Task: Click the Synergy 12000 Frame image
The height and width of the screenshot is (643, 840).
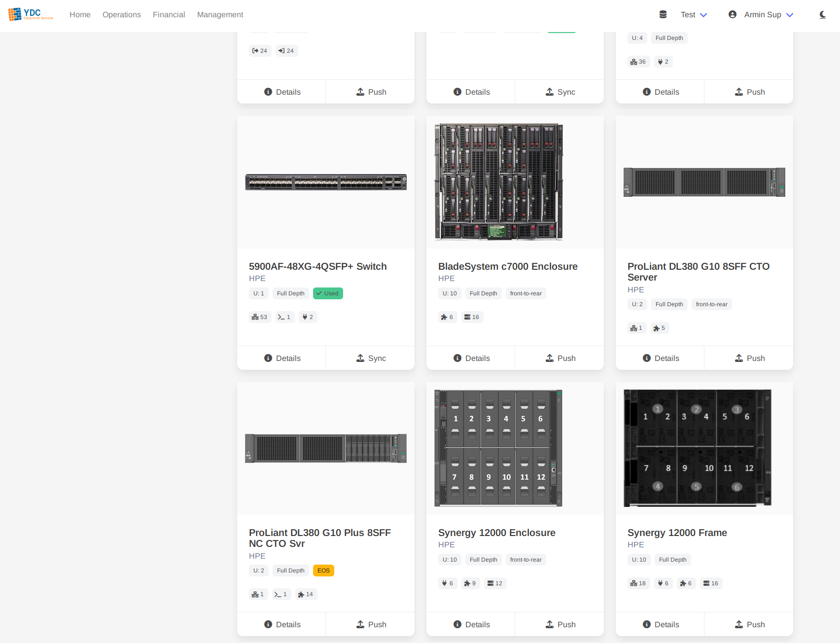Action: pyautogui.click(x=698, y=448)
